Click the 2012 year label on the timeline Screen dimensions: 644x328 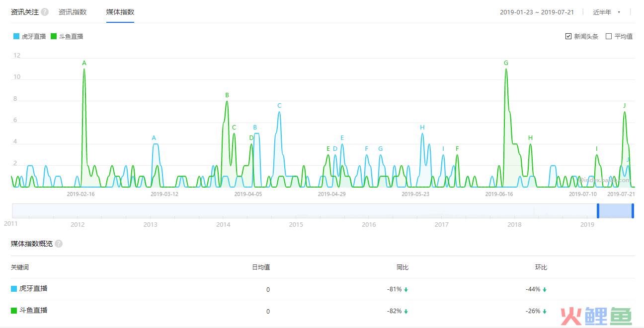[x=78, y=225]
